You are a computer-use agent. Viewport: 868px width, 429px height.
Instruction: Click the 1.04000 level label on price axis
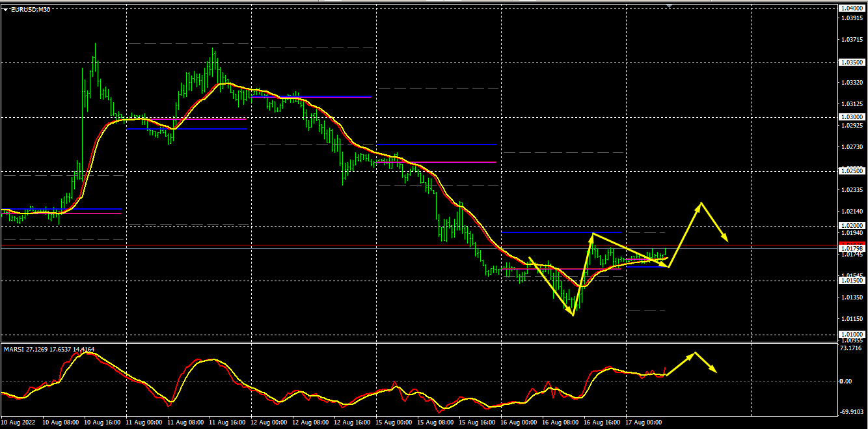(x=852, y=8)
